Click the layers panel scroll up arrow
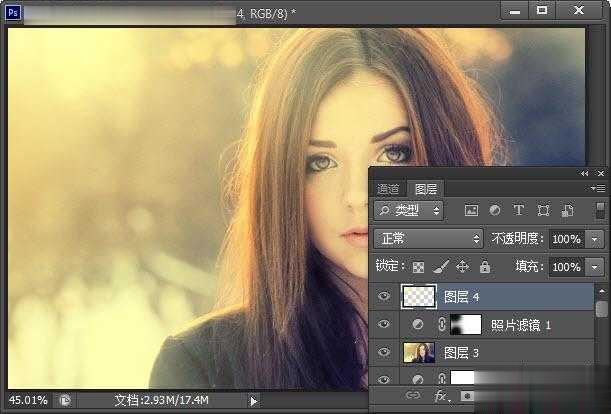Screen dimensions: 611x414 pos(602,291)
